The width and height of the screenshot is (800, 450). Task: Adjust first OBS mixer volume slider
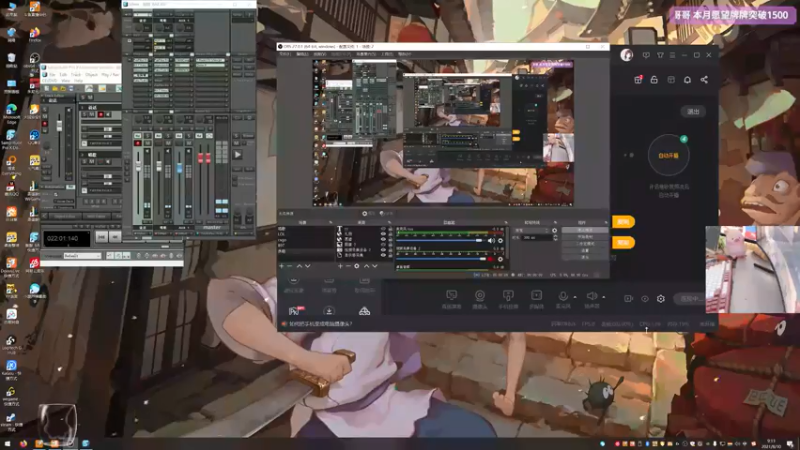(x=440, y=240)
